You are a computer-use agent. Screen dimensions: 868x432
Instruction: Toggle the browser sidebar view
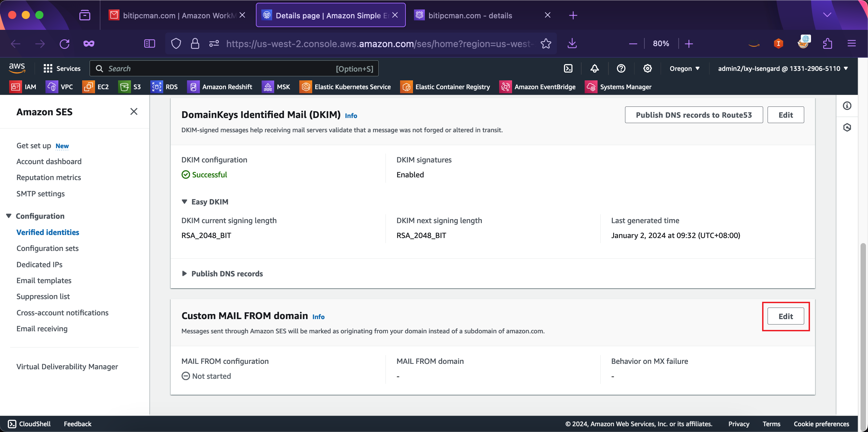(150, 44)
